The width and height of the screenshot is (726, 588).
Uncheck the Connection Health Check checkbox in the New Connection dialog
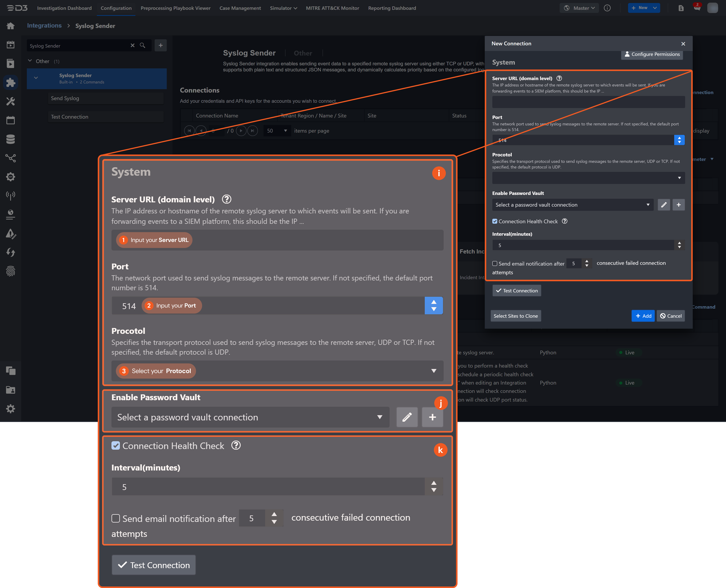point(495,221)
